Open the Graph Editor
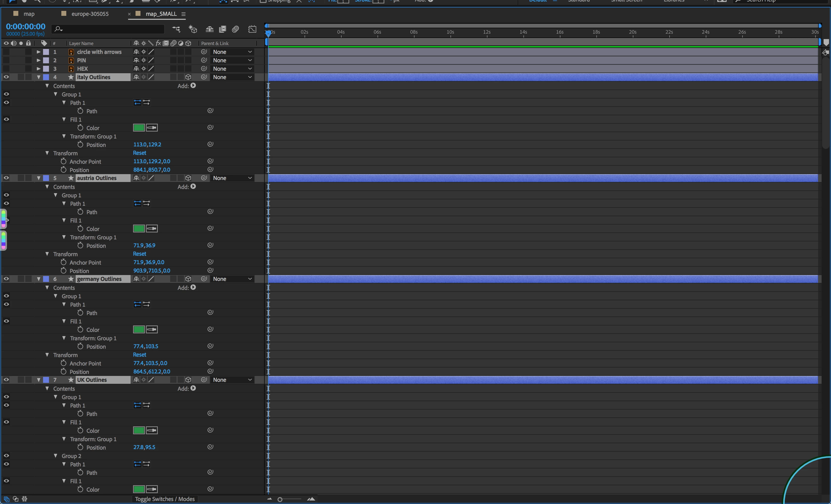The width and height of the screenshot is (831, 504). click(x=252, y=29)
